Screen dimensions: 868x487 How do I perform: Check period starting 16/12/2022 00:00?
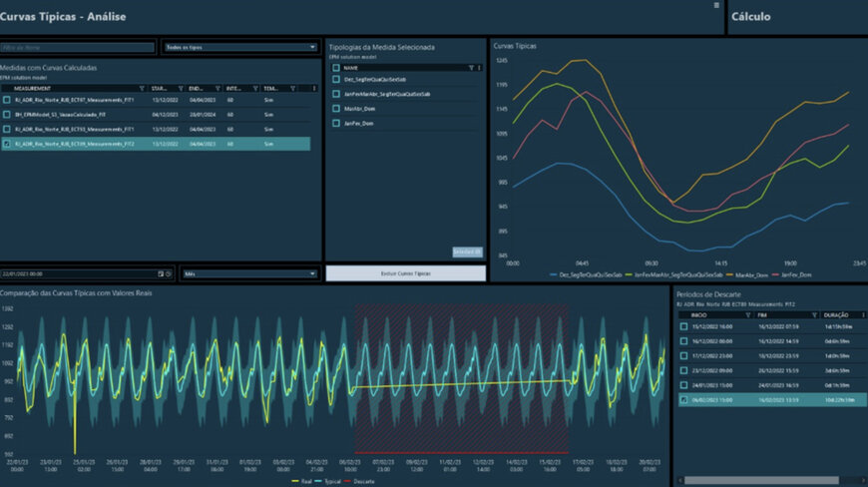pyautogui.click(x=684, y=341)
